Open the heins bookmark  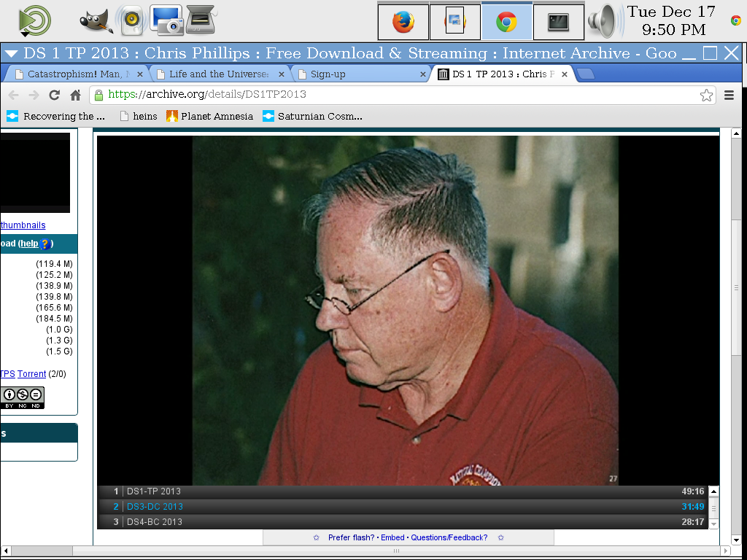[x=139, y=116]
